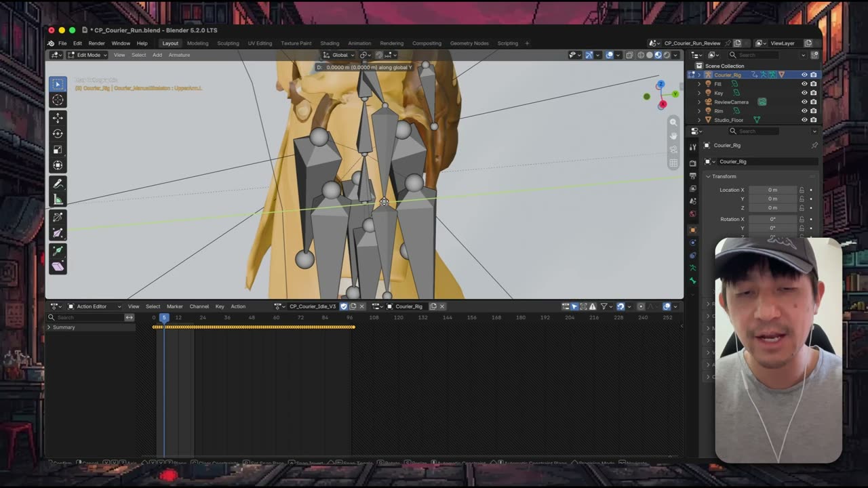Open the Global transform orientation dropdown
The width and height of the screenshot is (868, 488).
click(338, 55)
